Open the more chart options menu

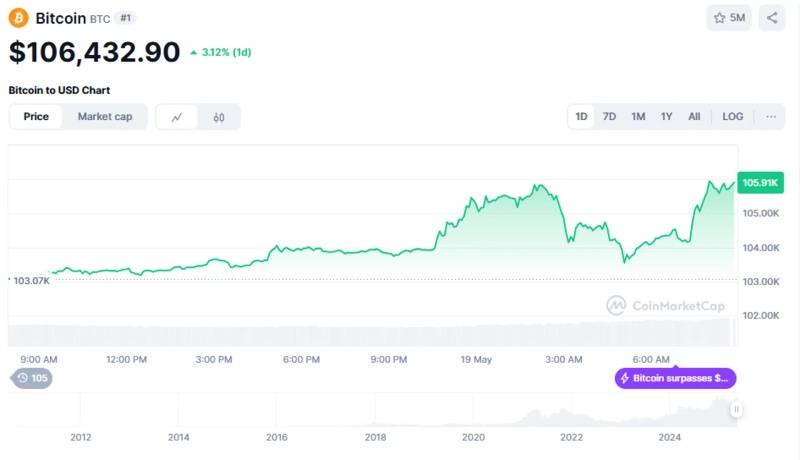point(771,117)
